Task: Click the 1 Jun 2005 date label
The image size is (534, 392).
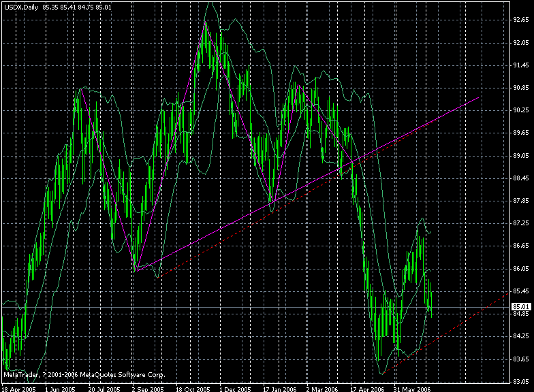Action: tap(60, 389)
